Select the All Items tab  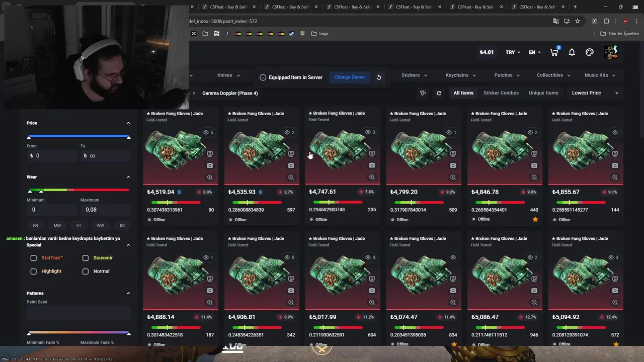pyautogui.click(x=463, y=93)
